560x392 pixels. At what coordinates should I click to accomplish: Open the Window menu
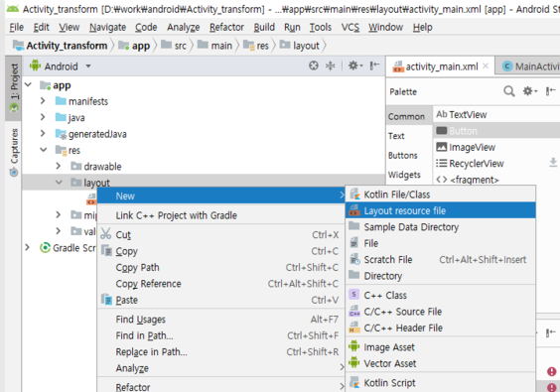[x=385, y=27]
